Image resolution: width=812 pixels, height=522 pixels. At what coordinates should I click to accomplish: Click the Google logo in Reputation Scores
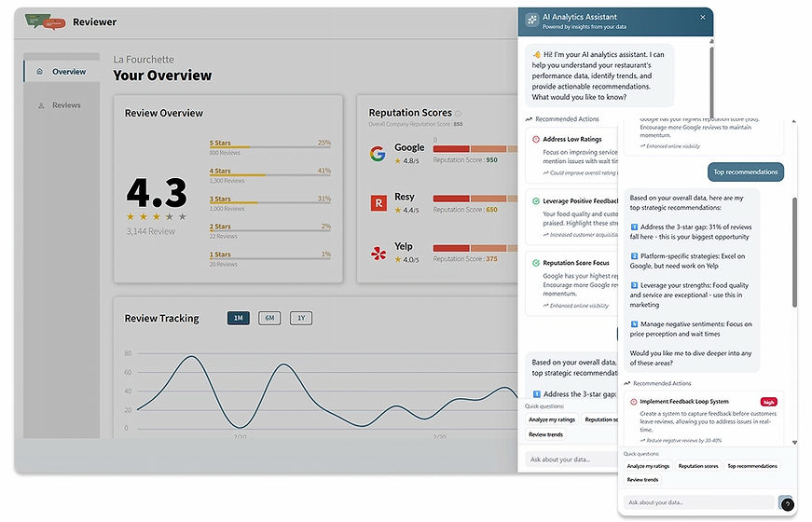tap(378, 153)
